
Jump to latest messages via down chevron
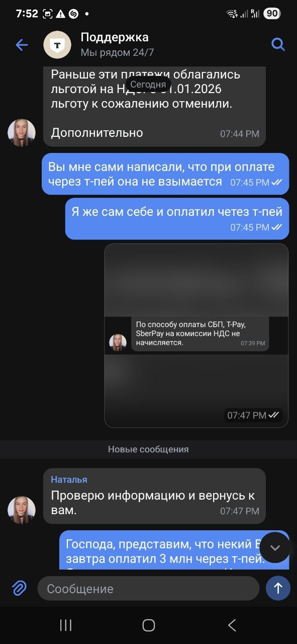[275, 547]
